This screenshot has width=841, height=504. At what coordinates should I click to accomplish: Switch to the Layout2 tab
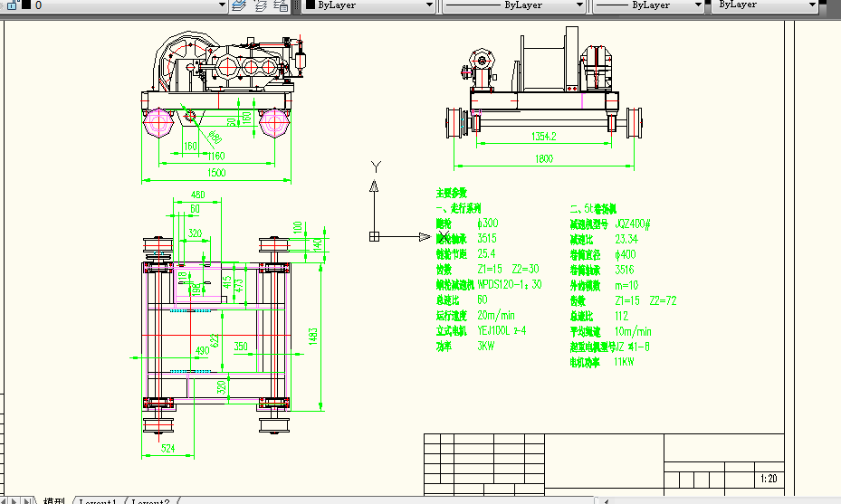[150, 501]
